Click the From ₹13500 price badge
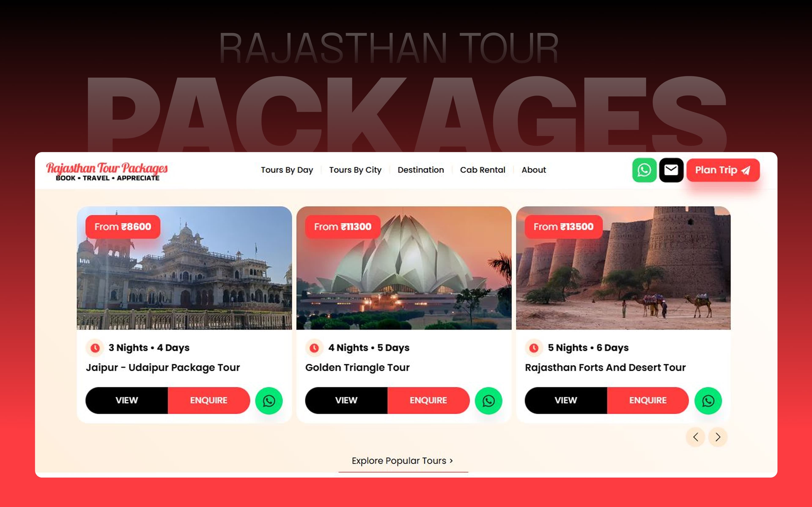 pyautogui.click(x=564, y=227)
